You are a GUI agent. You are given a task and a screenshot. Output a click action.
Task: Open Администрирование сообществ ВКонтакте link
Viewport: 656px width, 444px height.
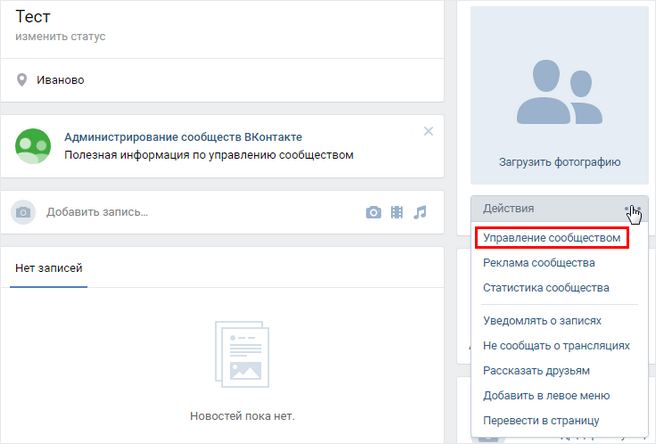pos(183,137)
